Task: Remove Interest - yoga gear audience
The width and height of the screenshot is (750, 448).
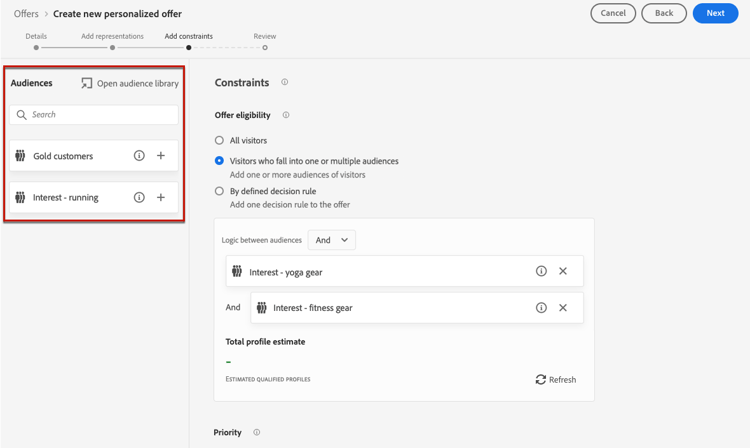Action: 563,271
